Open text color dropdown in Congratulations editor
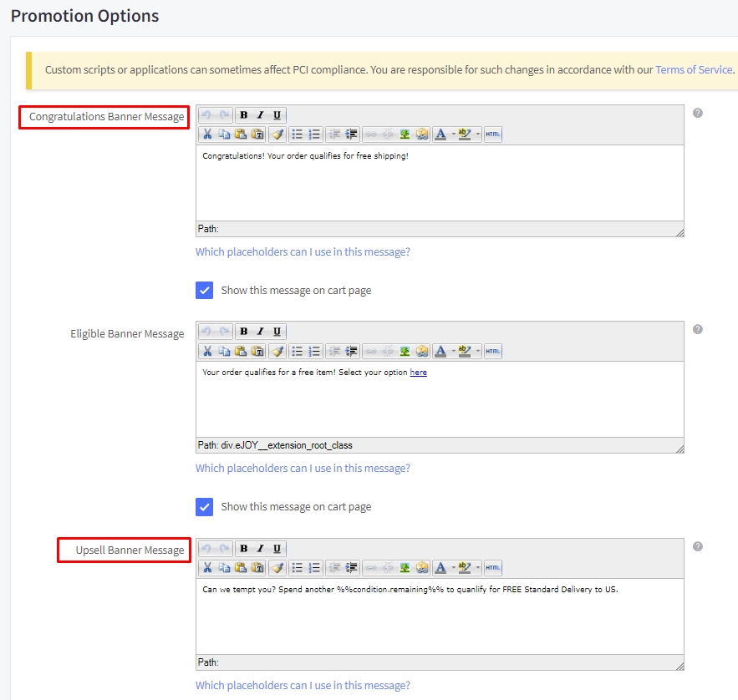The image size is (738, 700). pos(453,134)
